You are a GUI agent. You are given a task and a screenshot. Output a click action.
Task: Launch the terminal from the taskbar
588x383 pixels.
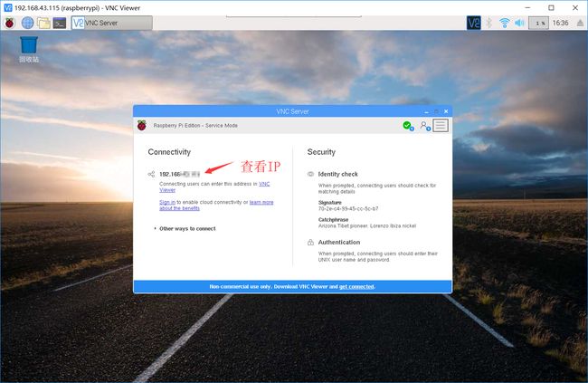[x=59, y=23]
